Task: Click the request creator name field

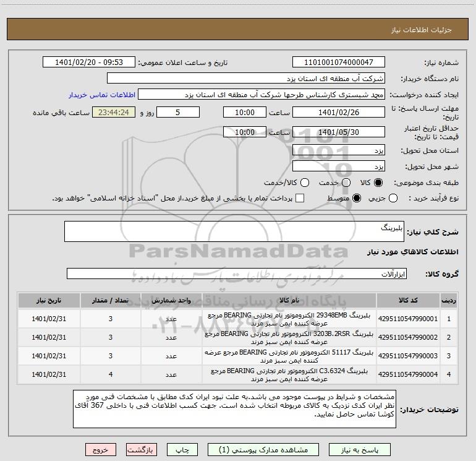Action: (261, 94)
